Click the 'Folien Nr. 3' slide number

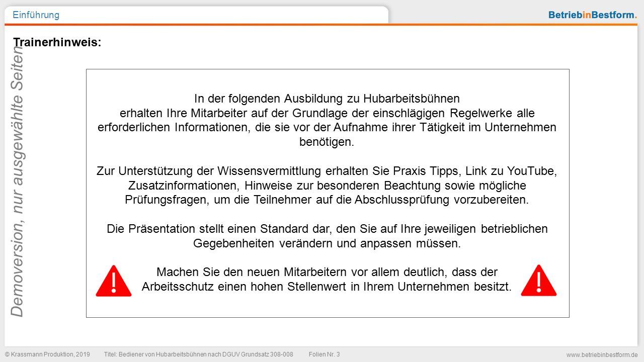(x=324, y=354)
